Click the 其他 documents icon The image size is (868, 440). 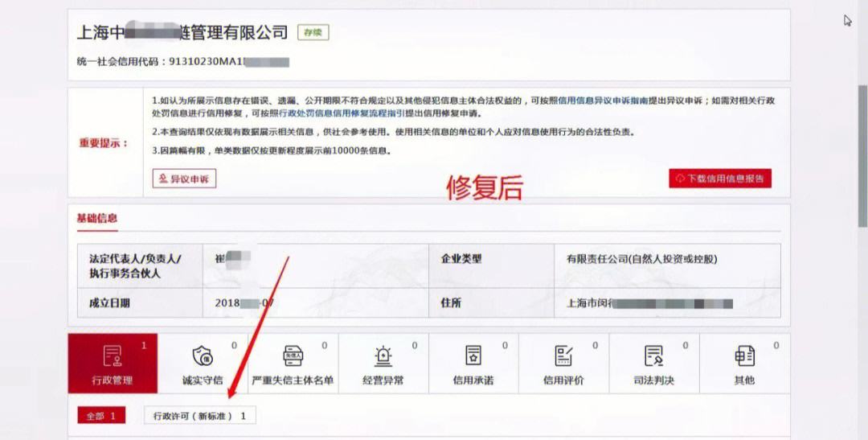coord(744,356)
